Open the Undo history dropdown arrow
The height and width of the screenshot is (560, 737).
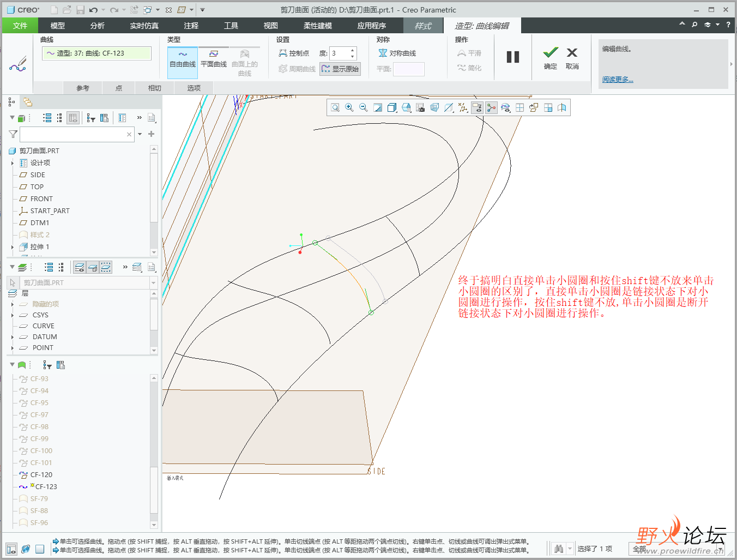click(x=103, y=10)
